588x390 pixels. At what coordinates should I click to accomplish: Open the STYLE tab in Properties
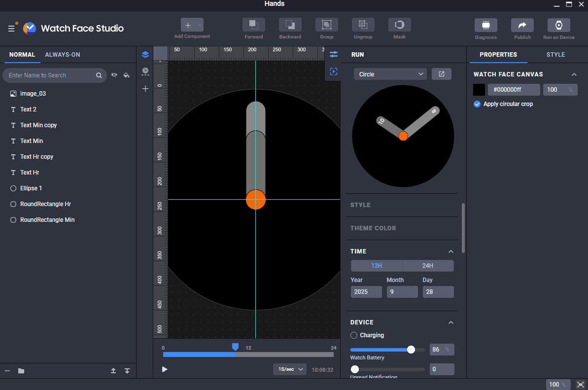[x=555, y=54]
